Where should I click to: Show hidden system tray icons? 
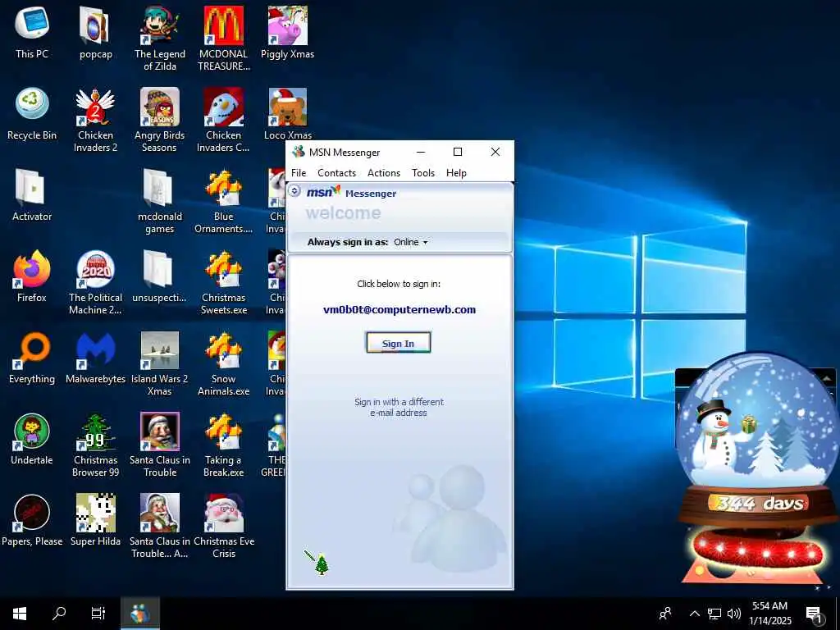(x=694, y=614)
